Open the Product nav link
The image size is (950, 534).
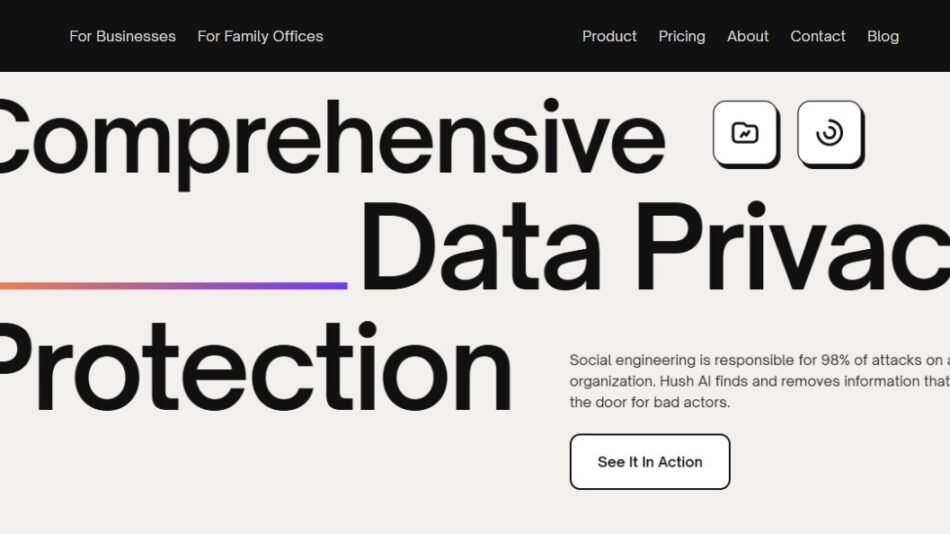(x=609, y=36)
